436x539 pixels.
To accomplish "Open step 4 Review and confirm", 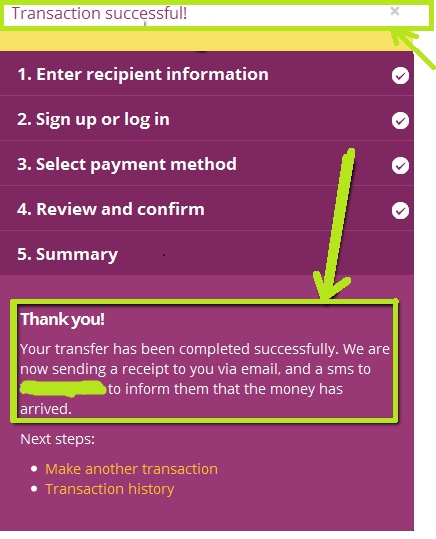I will coord(207,208).
